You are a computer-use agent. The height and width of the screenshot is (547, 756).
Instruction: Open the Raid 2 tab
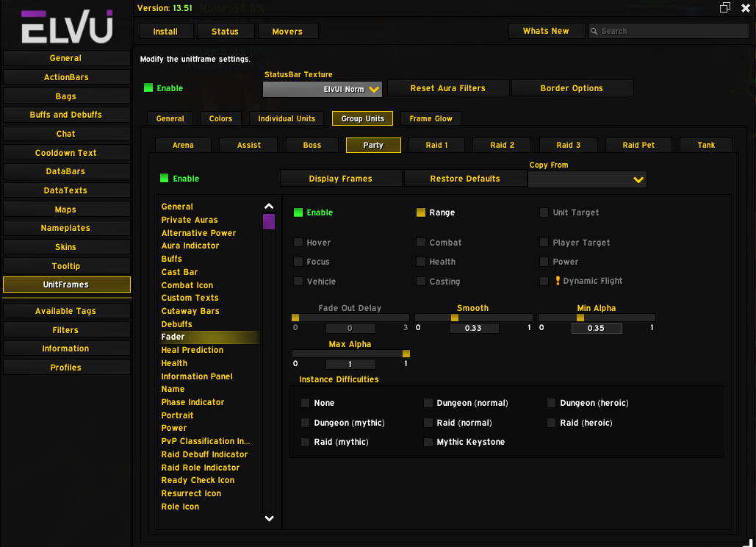501,145
